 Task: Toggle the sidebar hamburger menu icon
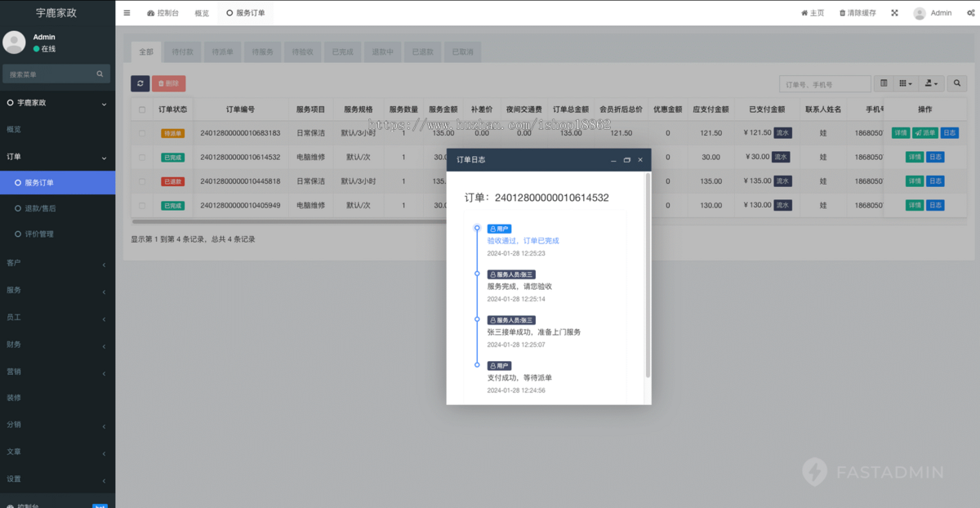[127, 13]
